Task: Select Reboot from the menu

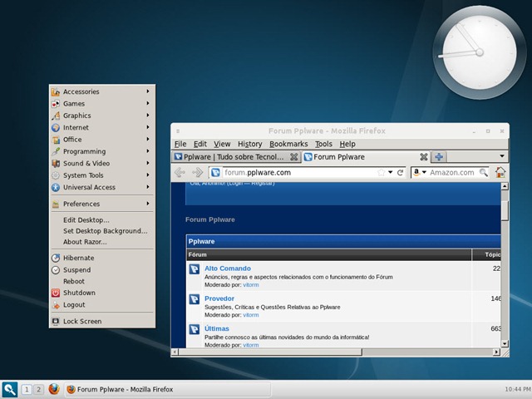Action: pos(101,281)
